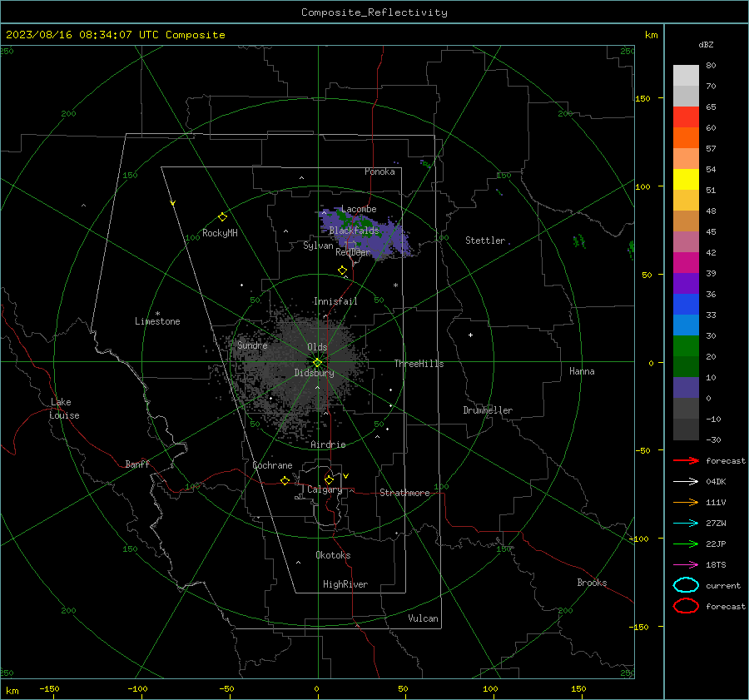Select the bright green 20-30 dBZ swatch
This screenshot has height=700, width=749.
[686, 346]
